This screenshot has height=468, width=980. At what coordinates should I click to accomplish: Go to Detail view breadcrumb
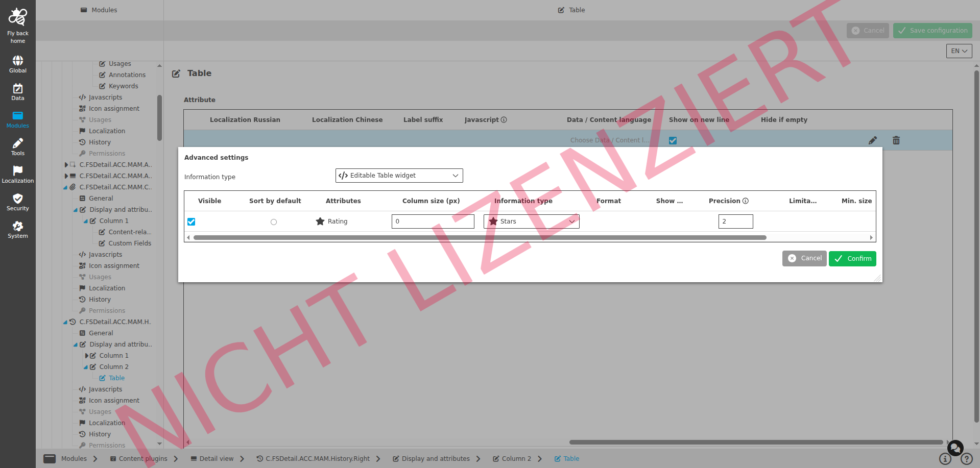(212, 459)
